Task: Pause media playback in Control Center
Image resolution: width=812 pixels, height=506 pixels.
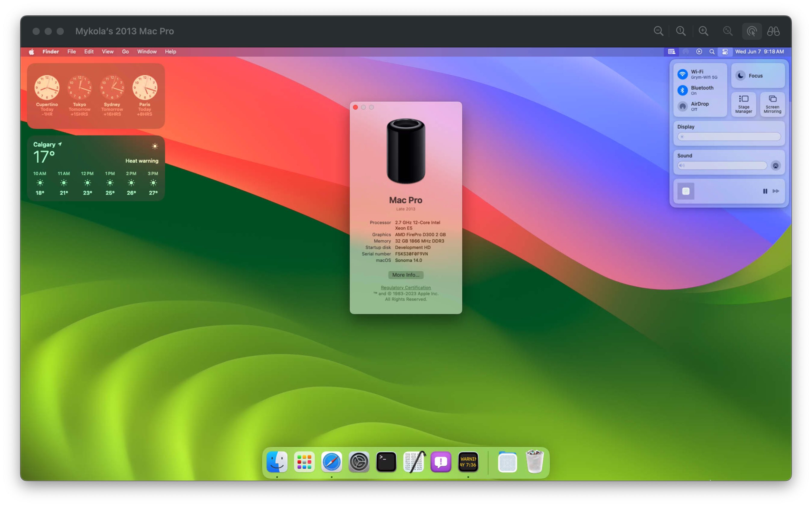Action: 765,191
